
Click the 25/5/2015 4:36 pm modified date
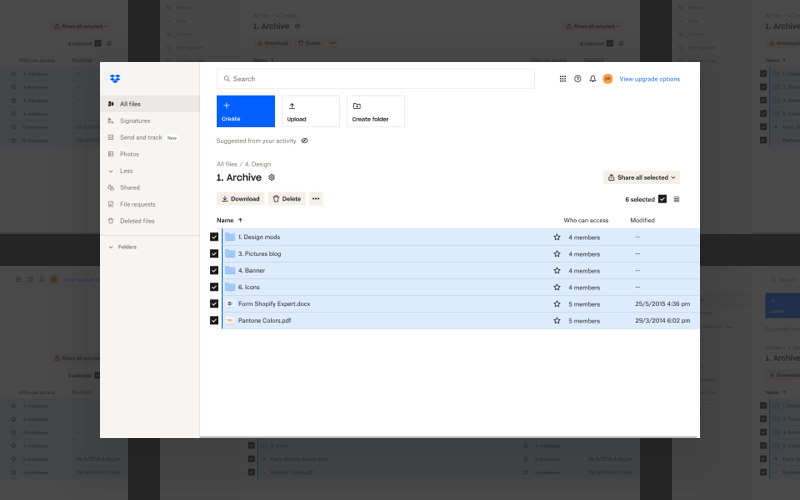pyautogui.click(x=662, y=304)
